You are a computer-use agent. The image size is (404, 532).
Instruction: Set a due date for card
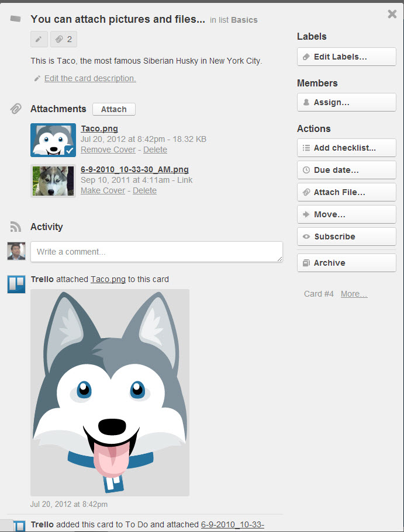pos(346,170)
